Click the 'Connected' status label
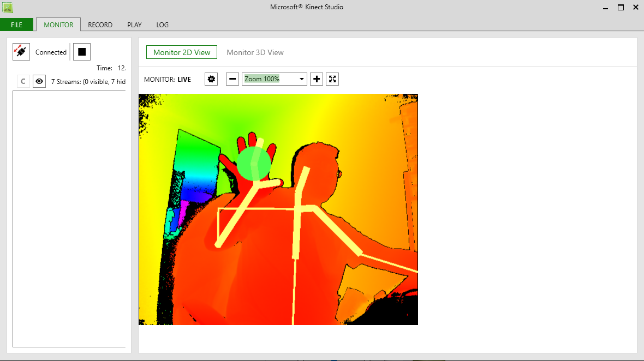Image resolution: width=644 pixels, height=361 pixels. coord(51,52)
